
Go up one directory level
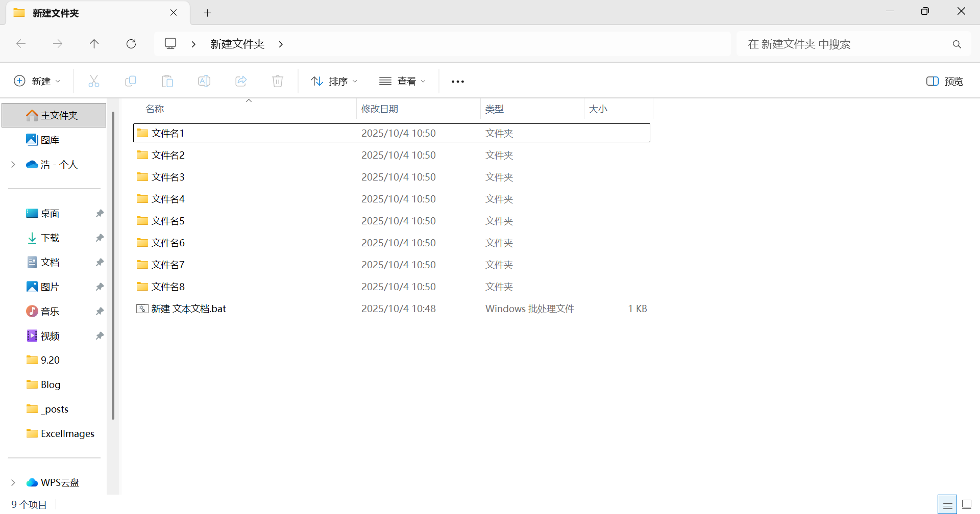click(x=94, y=44)
